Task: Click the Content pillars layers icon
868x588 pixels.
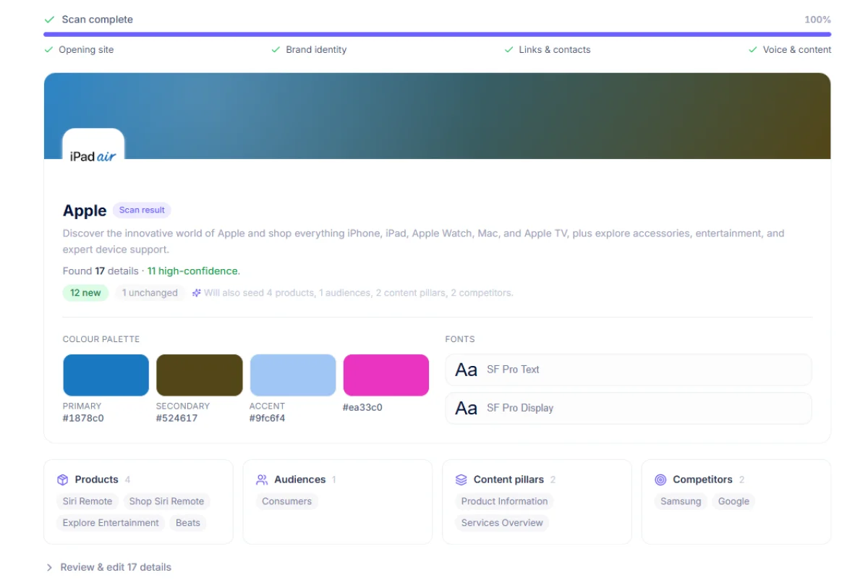Action: coord(461,480)
